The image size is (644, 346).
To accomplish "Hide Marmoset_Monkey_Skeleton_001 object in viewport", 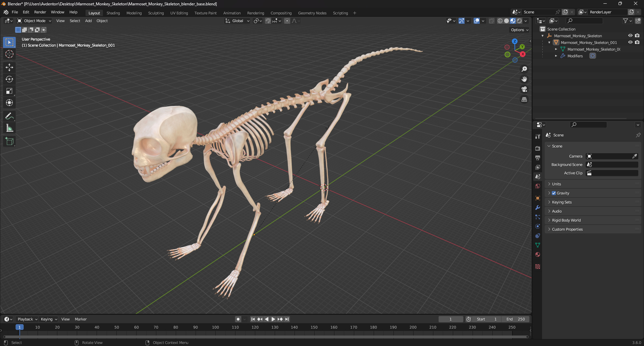I will tap(630, 42).
